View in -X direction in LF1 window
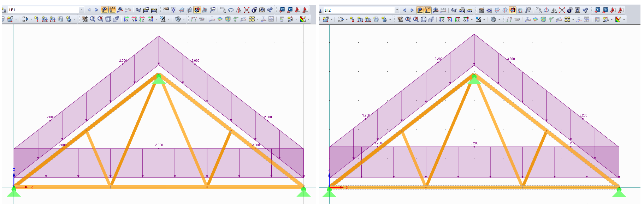 [150, 19]
